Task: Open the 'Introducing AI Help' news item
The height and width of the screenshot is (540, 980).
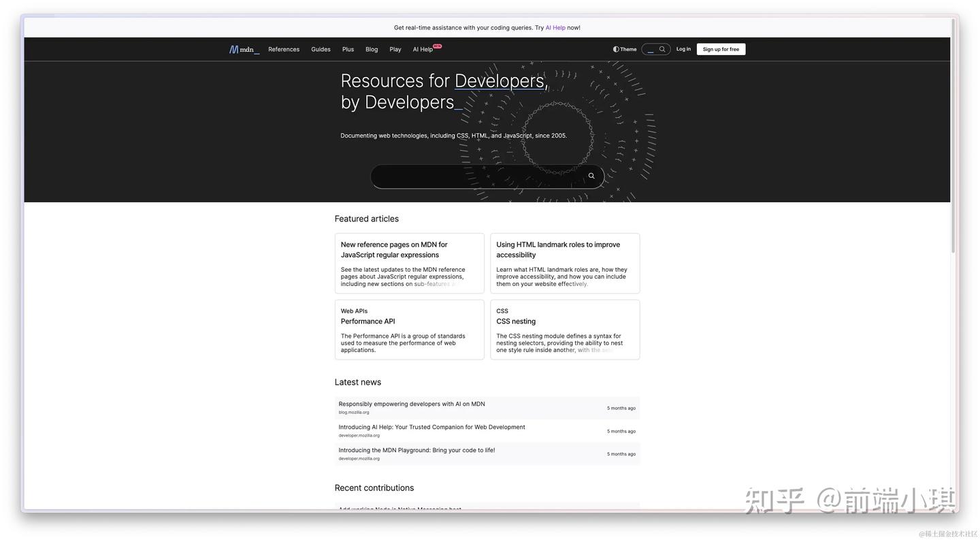Action: 432,427
